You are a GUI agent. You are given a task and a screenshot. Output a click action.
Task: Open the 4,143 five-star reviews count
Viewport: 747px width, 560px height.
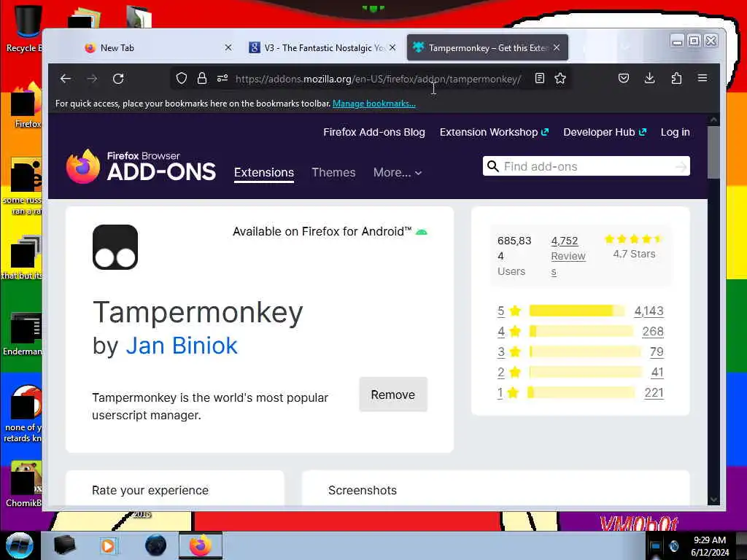coord(649,311)
